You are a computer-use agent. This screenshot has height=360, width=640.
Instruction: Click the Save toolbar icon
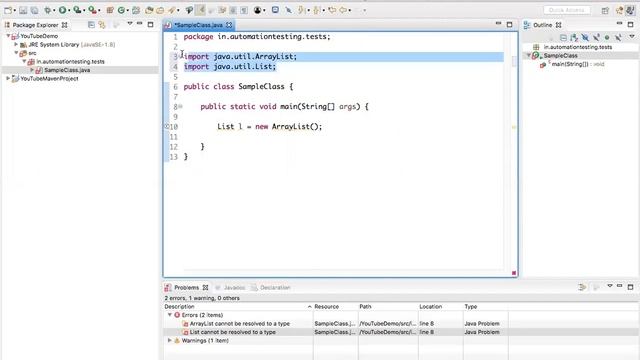click(23, 10)
